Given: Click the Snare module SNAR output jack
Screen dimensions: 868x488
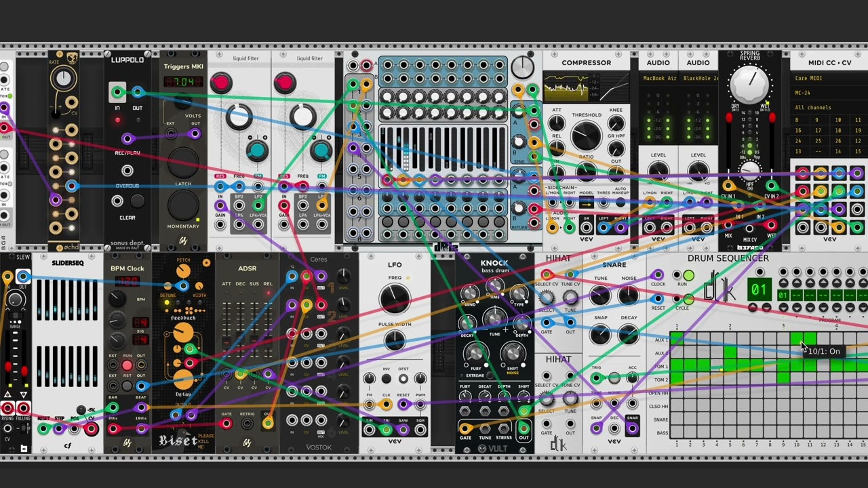Looking at the screenshot, I should (632, 428).
